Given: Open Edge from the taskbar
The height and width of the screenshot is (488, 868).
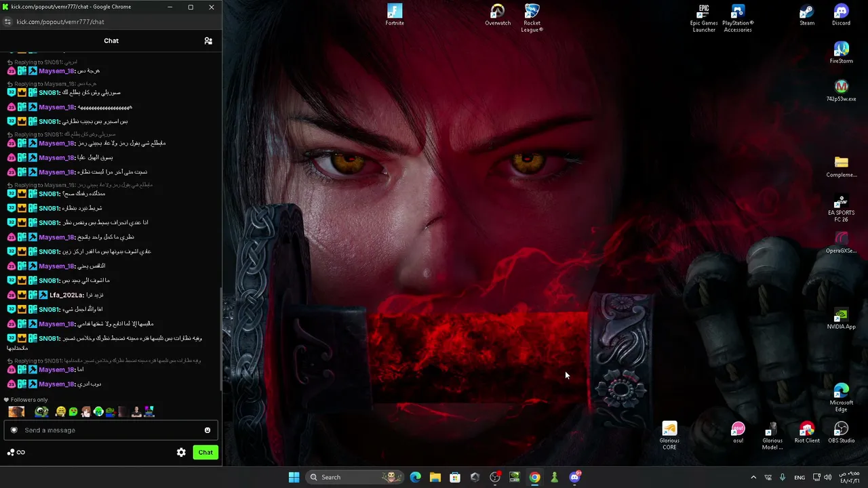Looking at the screenshot, I should pos(416,477).
